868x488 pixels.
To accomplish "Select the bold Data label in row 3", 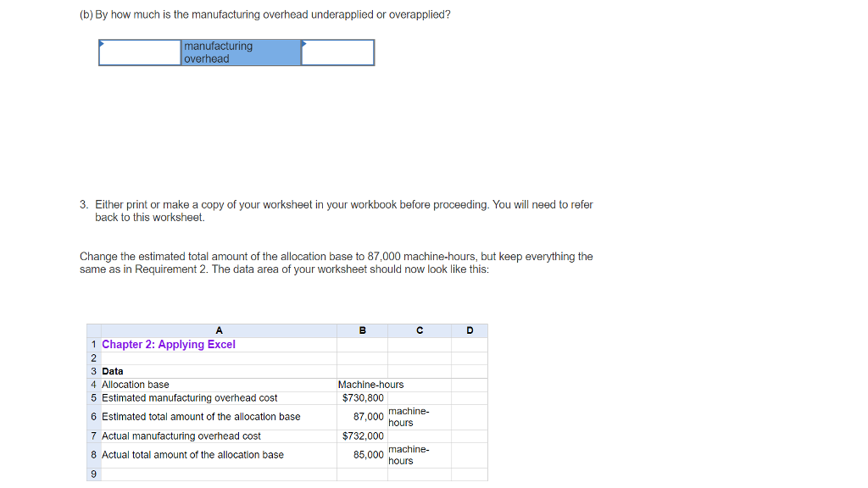I will point(111,371).
